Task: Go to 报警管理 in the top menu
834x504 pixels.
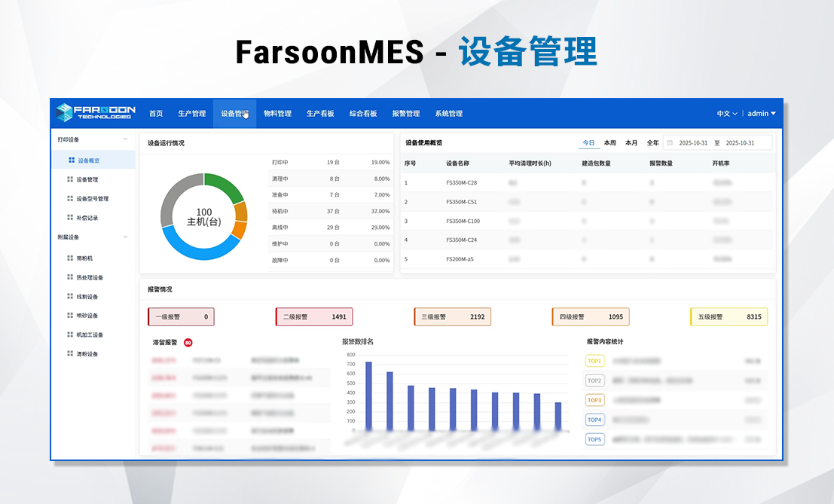Action: click(x=405, y=114)
